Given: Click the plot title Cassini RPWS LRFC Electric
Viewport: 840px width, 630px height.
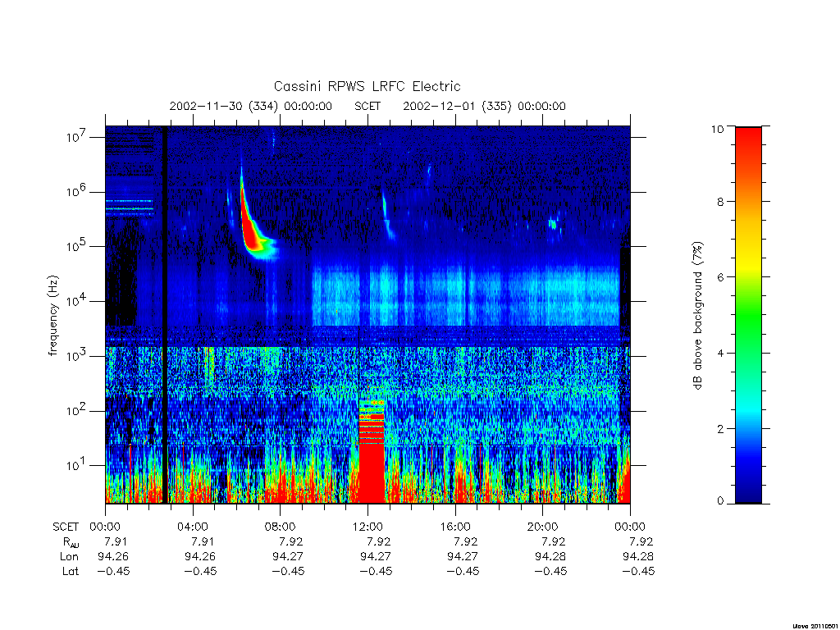Looking at the screenshot, I should [x=367, y=86].
